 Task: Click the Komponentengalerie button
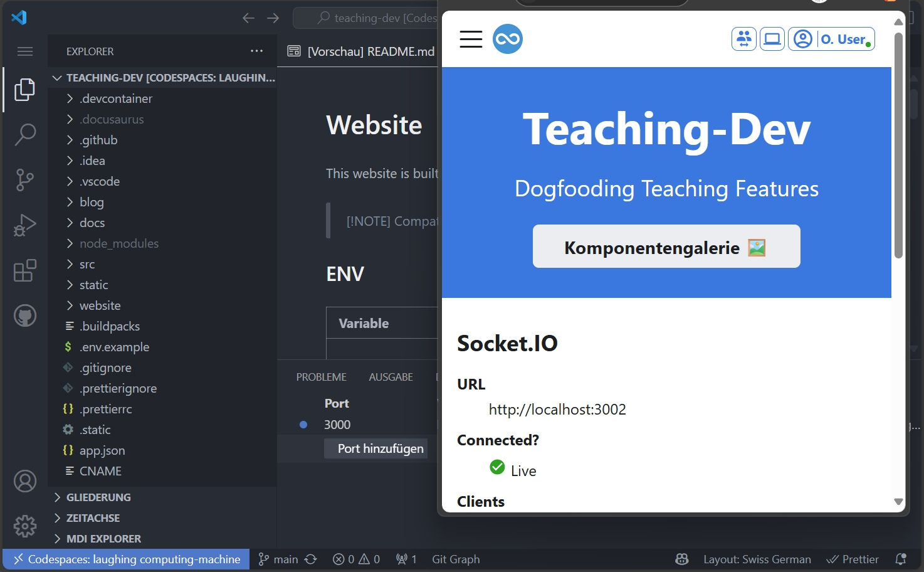666,246
